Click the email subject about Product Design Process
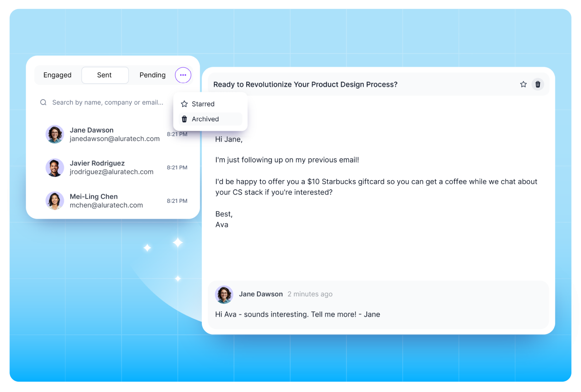The image size is (581, 392). [x=305, y=85]
